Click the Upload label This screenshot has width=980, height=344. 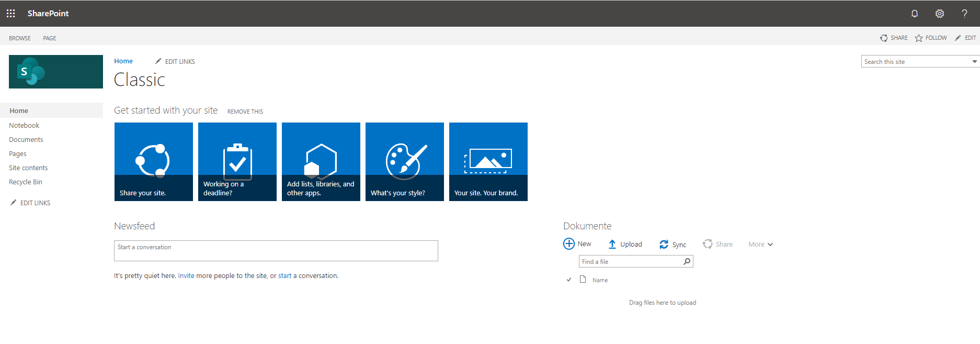coord(631,245)
